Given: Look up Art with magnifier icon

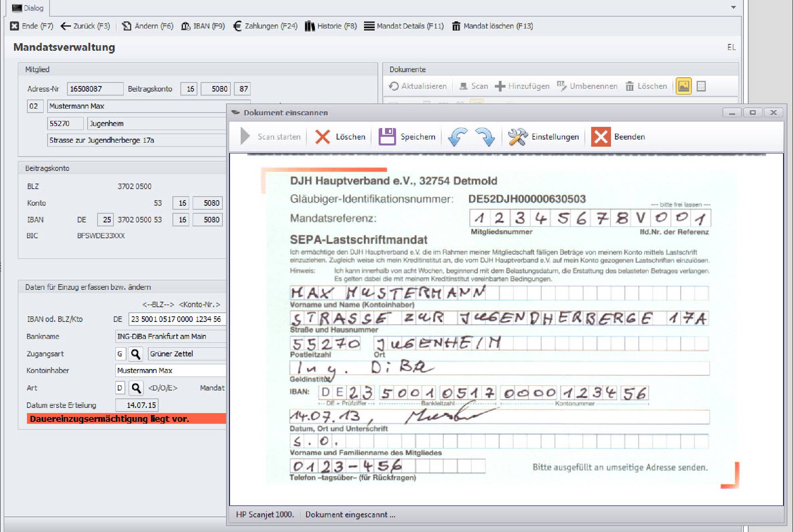Looking at the screenshot, I should (136, 388).
